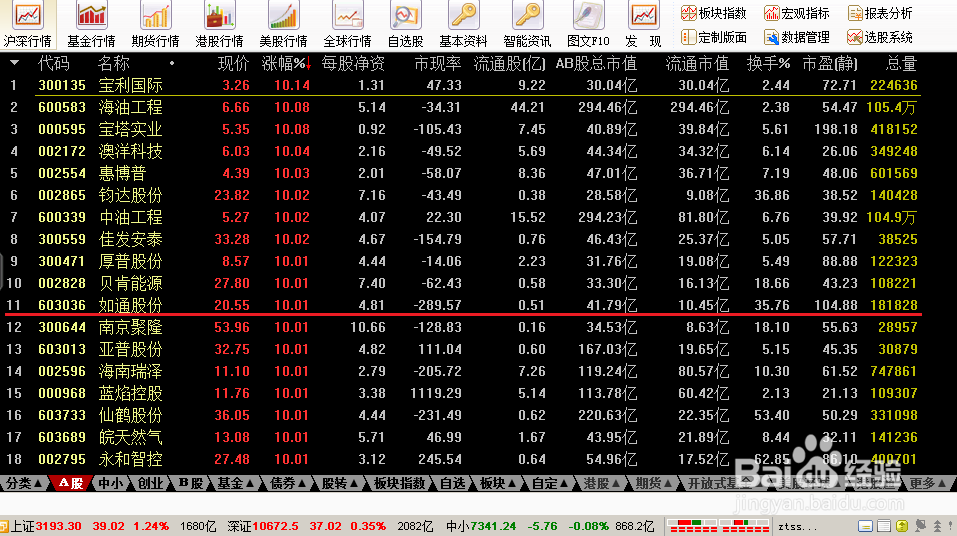Select stock row 澳洋科技
The width and height of the screenshot is (957, 536).
pos(461,151)
